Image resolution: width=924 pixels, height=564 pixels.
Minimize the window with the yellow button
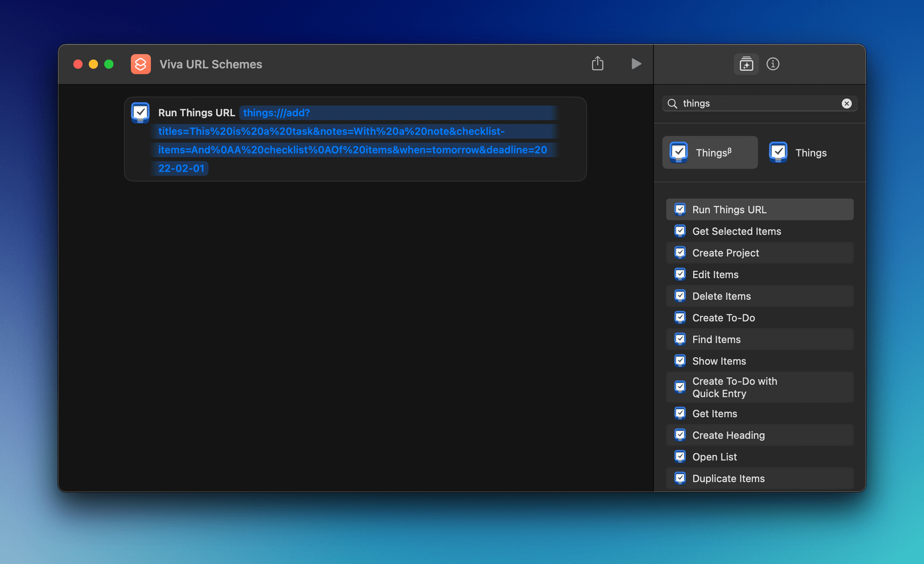pyautogui.click(x=93, y=64)
